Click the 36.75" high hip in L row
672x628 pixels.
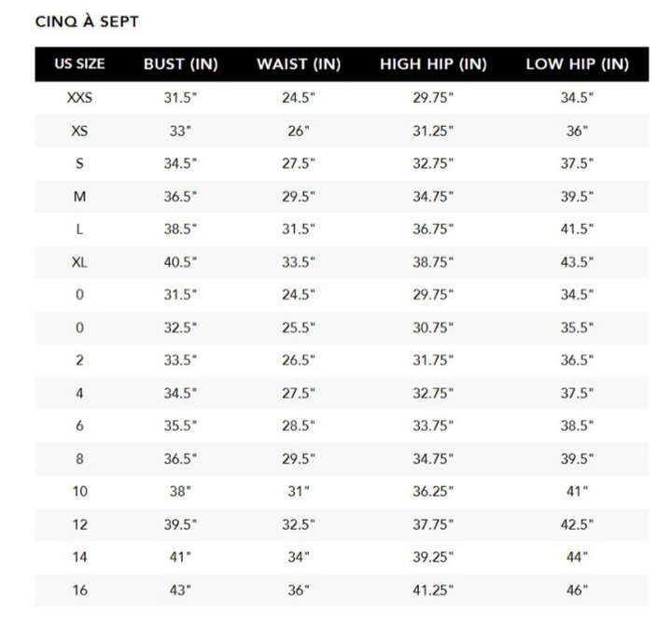click(x=433, y=230)
